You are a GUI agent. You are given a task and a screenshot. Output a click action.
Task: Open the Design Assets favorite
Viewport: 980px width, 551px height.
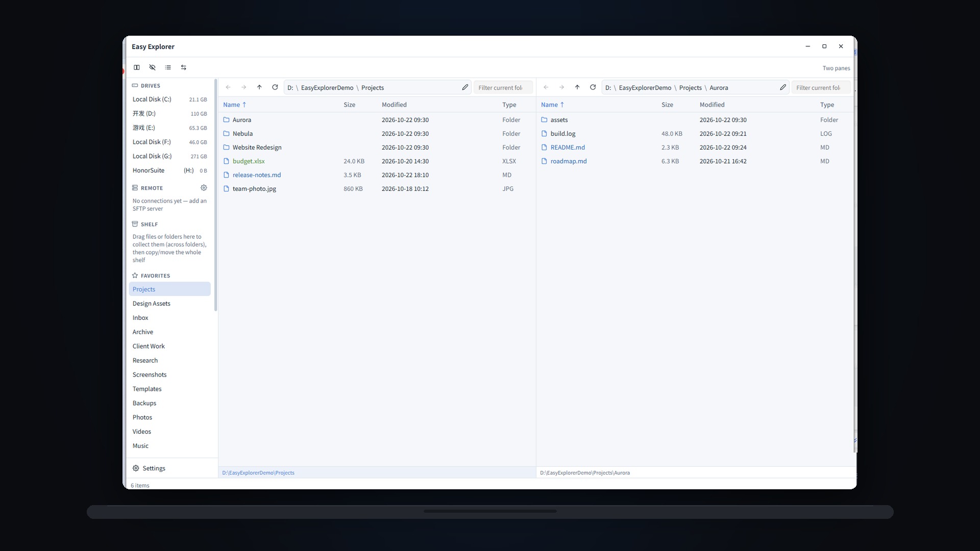170,304
